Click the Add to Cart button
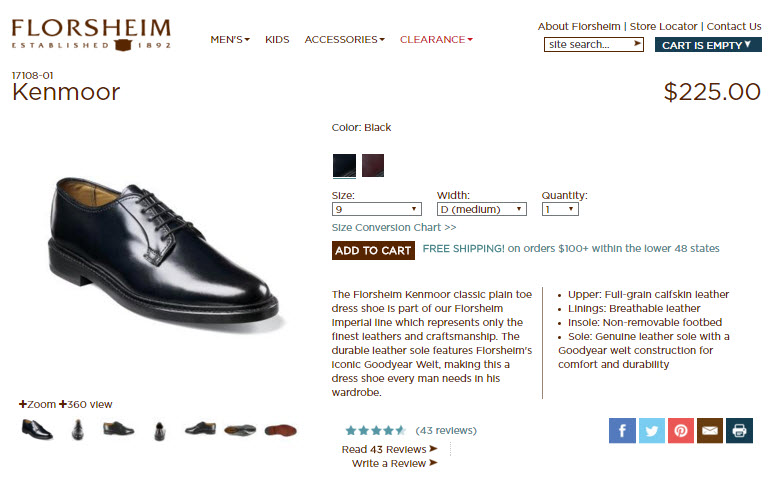This screenshot has width=772, height=499. point(373,250)
